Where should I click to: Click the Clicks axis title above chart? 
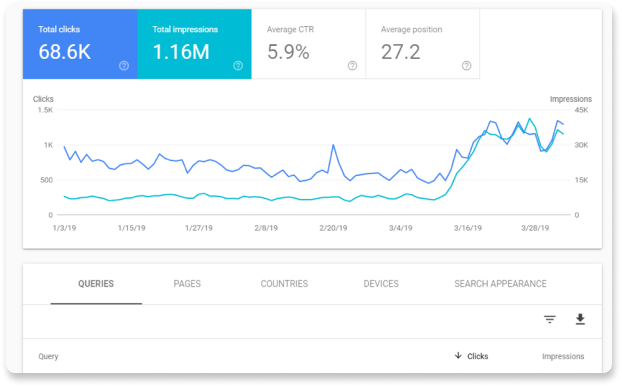coord(43,99)
